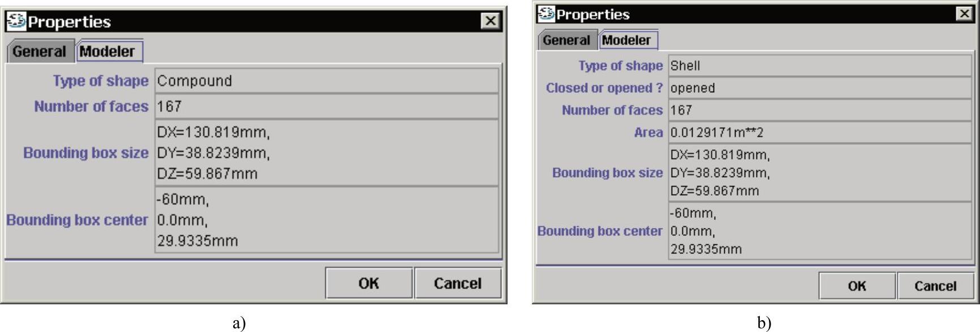The image size is (980, 332).
Task: Select Modeler tab in the Shell dialog
Action: pos(627,40)
